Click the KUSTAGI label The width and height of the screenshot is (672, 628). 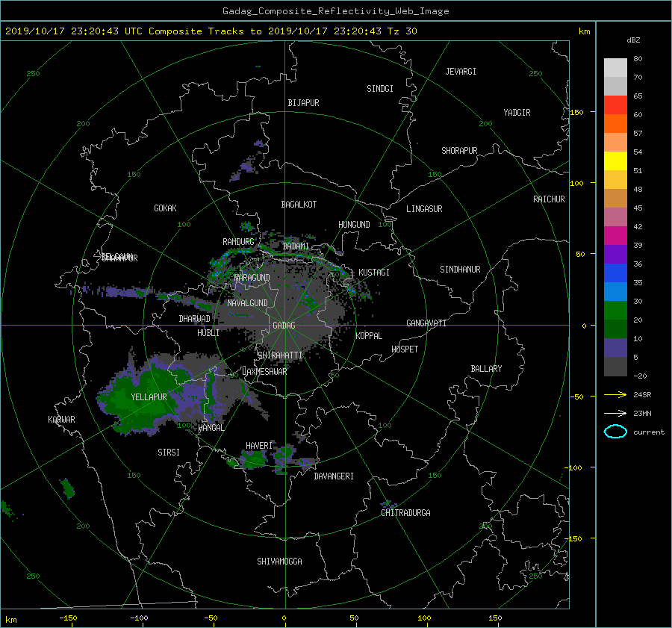click(374, 273)
